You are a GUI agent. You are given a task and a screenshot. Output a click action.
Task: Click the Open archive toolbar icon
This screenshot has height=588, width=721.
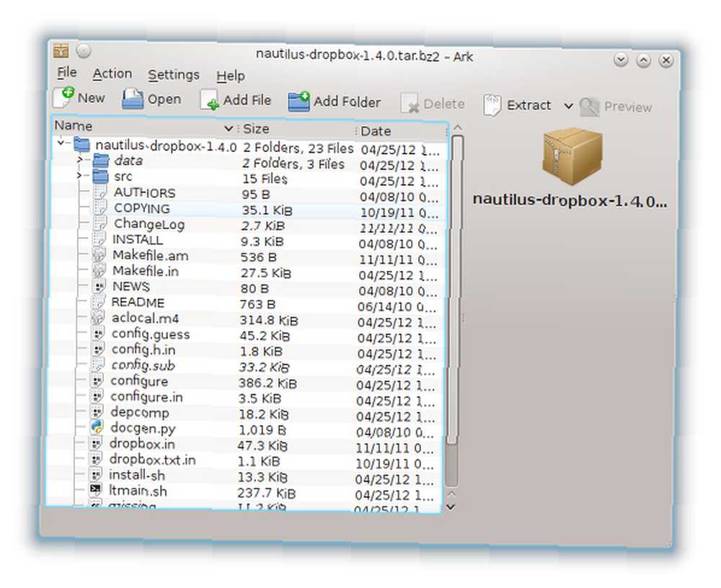pos(133,99)
